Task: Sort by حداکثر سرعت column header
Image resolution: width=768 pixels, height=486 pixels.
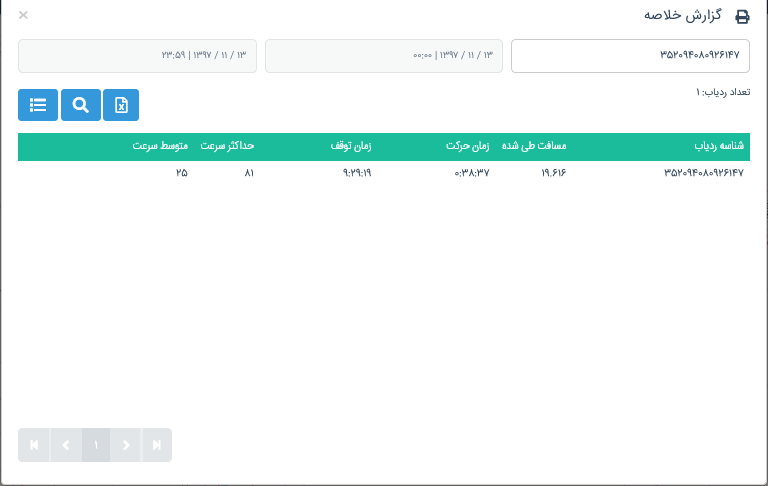Action: point(227,146)
